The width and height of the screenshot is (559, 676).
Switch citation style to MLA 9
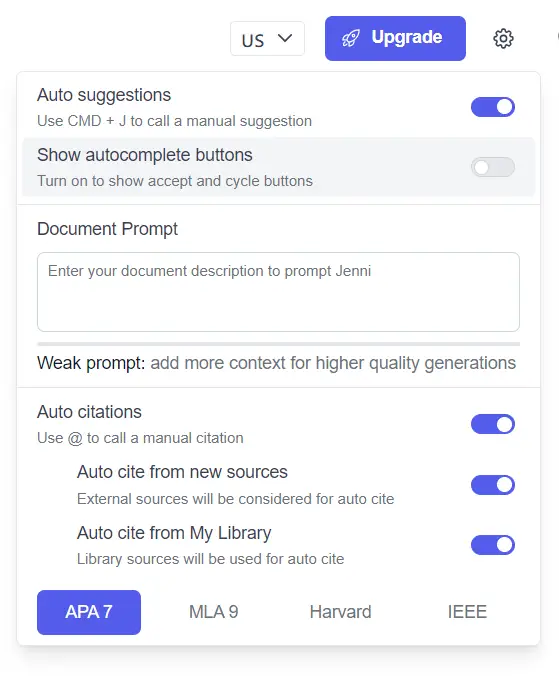click(x=214, y=612)
